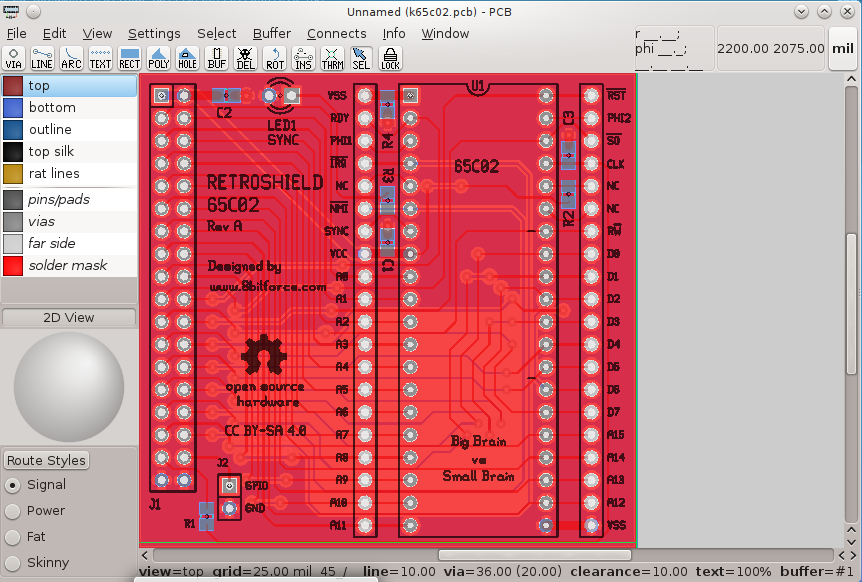This screenshot has width=862, height=582.
Task: Toggle top silk layer visibility swatch
Action: (13, 152)
